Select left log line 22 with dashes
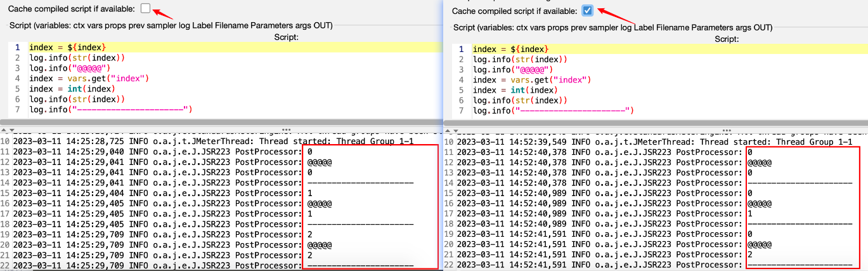This screenshot has height=271, width=868. 213,265
